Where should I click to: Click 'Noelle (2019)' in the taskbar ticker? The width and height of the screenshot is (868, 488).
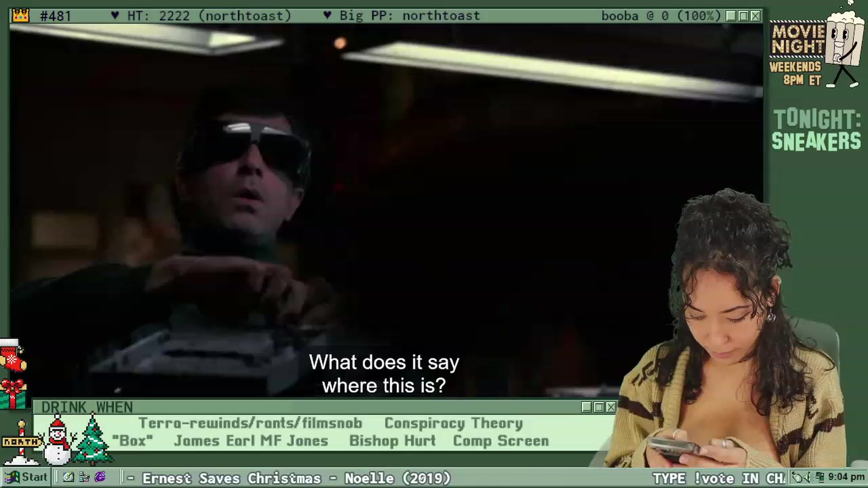398,478
